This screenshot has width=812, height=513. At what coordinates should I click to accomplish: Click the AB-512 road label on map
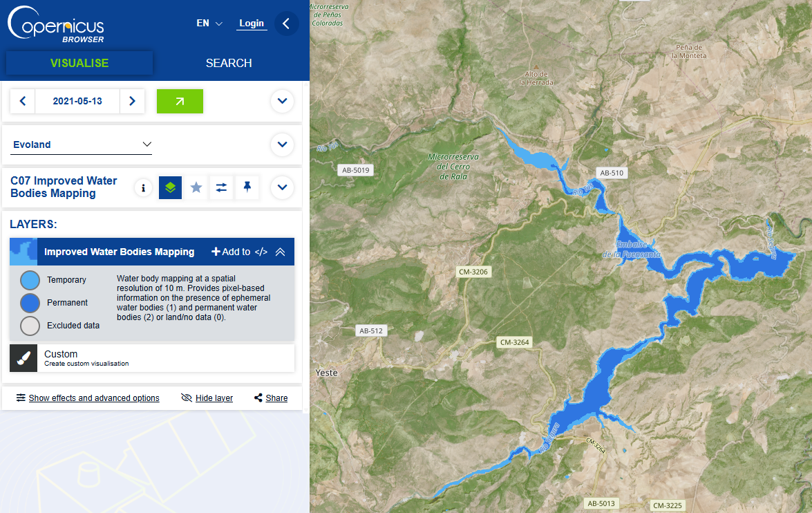click(371, 330)
